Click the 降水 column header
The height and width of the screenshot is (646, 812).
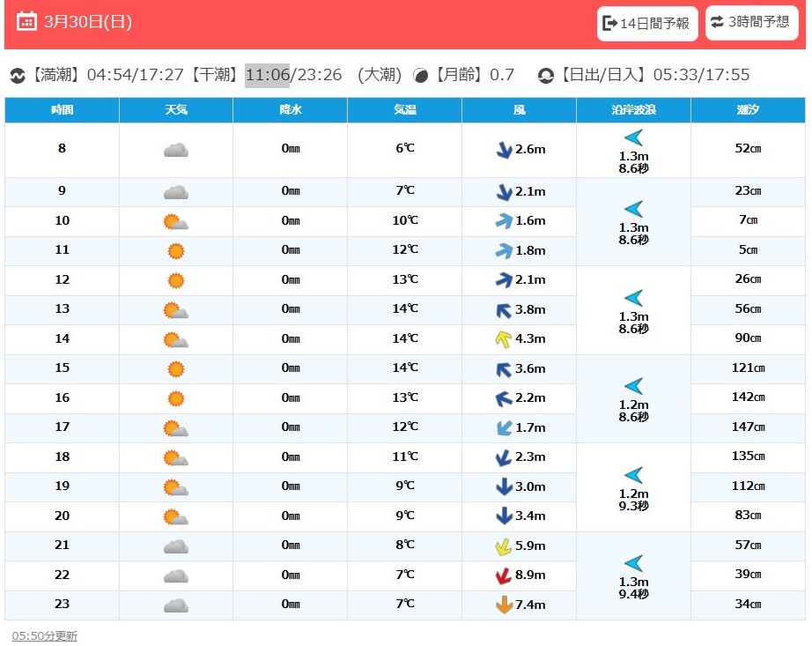click(x=291, y=110)
